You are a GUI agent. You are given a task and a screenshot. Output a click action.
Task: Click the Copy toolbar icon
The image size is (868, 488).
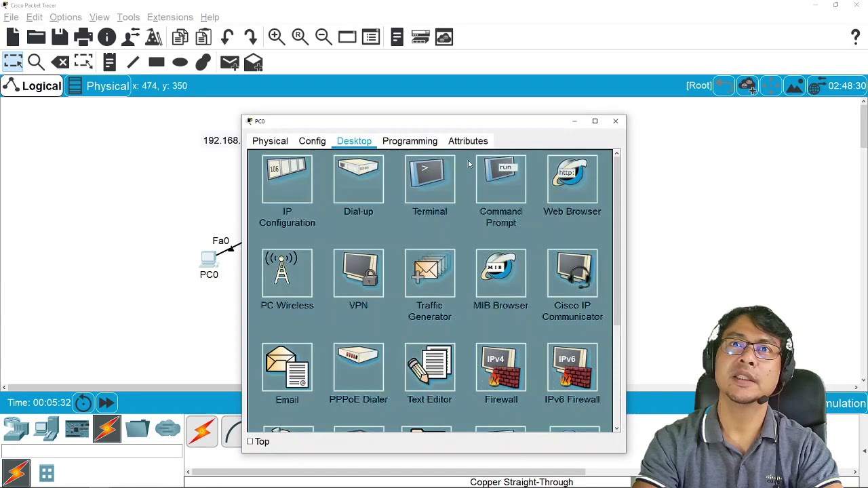tap(180, 37)
